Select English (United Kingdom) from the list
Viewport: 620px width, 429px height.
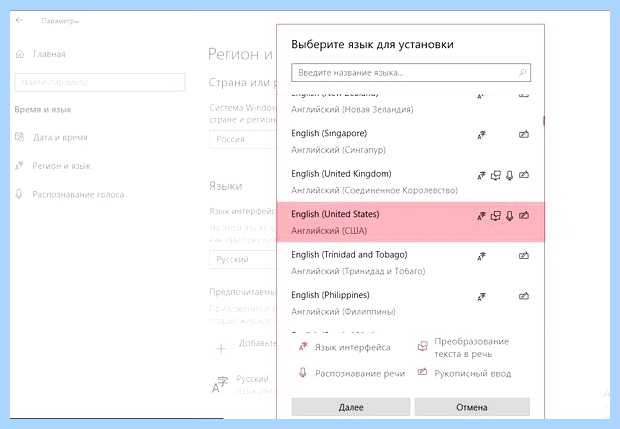pyautogui.click(x=410, y=181)
